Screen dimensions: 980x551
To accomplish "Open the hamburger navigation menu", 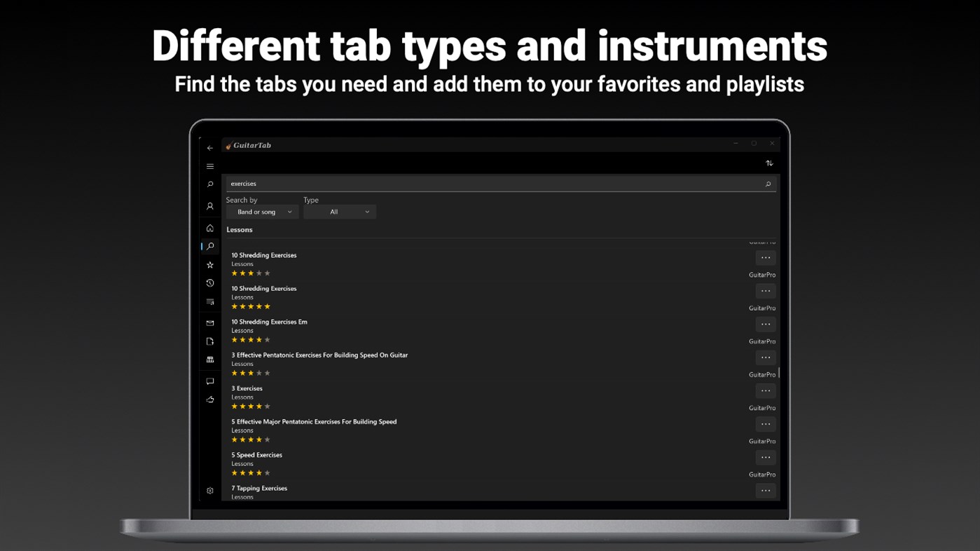I will click(x=209, y=166).
